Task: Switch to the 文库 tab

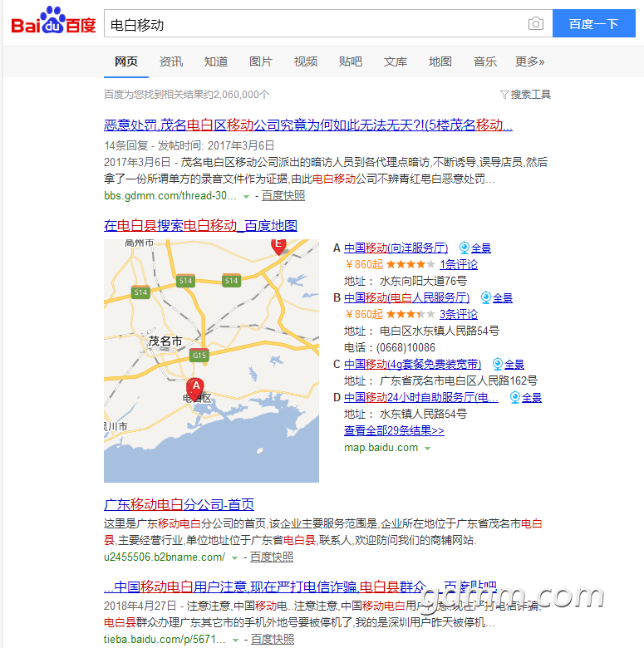Action: click(396, 62)
